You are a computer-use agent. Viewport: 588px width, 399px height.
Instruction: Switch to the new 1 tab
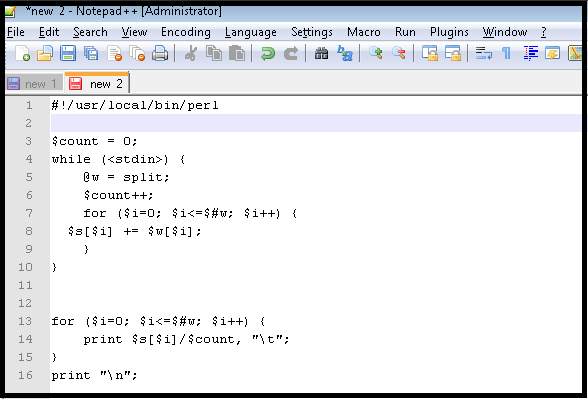click(x=34, y=83)
